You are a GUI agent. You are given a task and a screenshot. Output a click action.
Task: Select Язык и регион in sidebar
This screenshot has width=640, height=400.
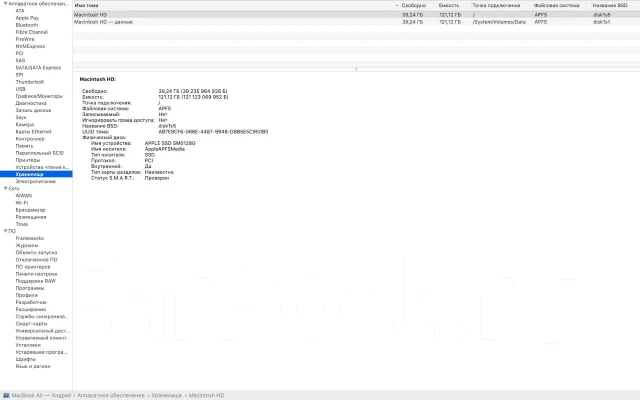(33, 366)
